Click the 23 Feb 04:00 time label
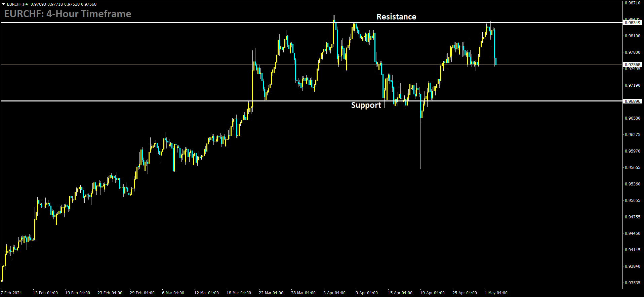 coord(110,293)
